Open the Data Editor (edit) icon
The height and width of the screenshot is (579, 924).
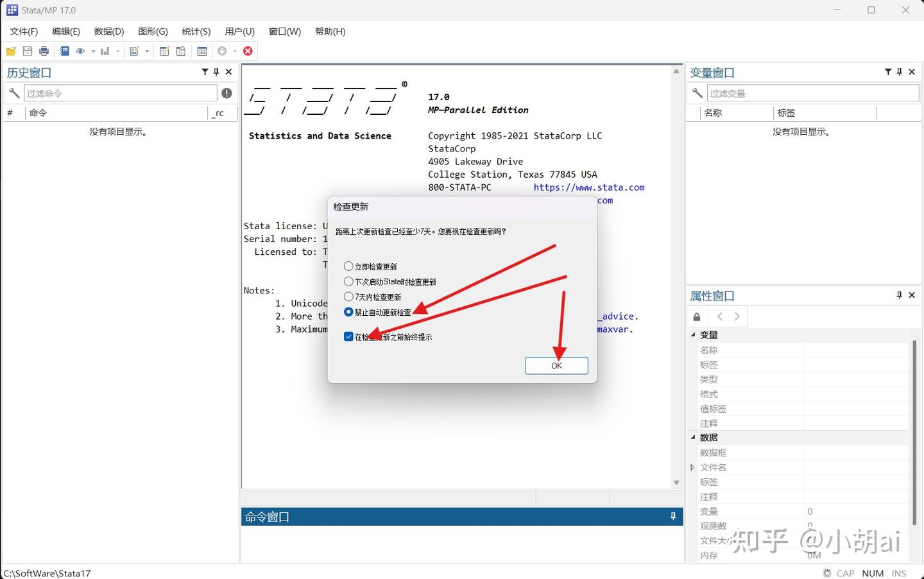[164, 51]
